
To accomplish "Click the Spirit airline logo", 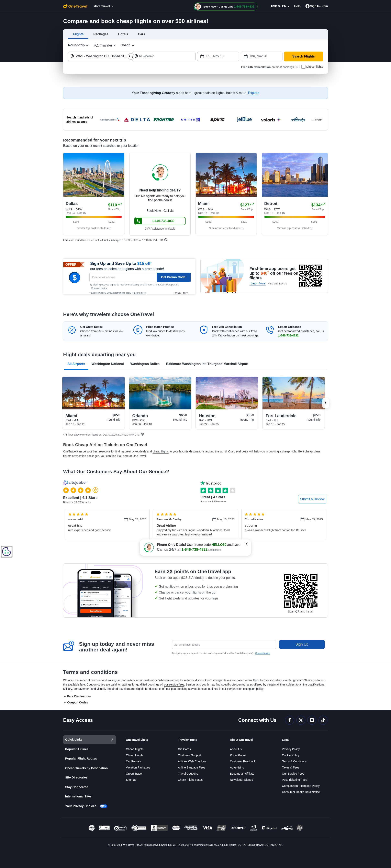I will tap(217, 119).
